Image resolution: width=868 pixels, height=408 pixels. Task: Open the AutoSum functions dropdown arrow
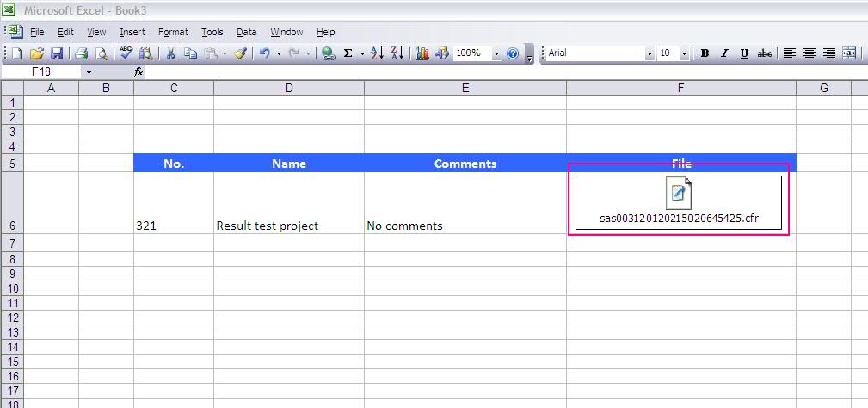(x=362, y=53)
